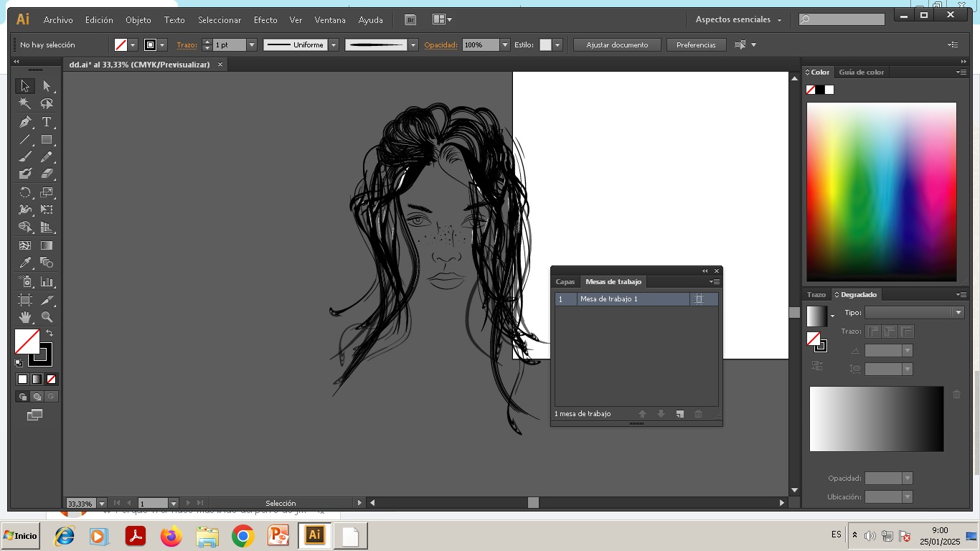Switch to the Guía de color tab

pyautogui.click(x=861, y=72)
